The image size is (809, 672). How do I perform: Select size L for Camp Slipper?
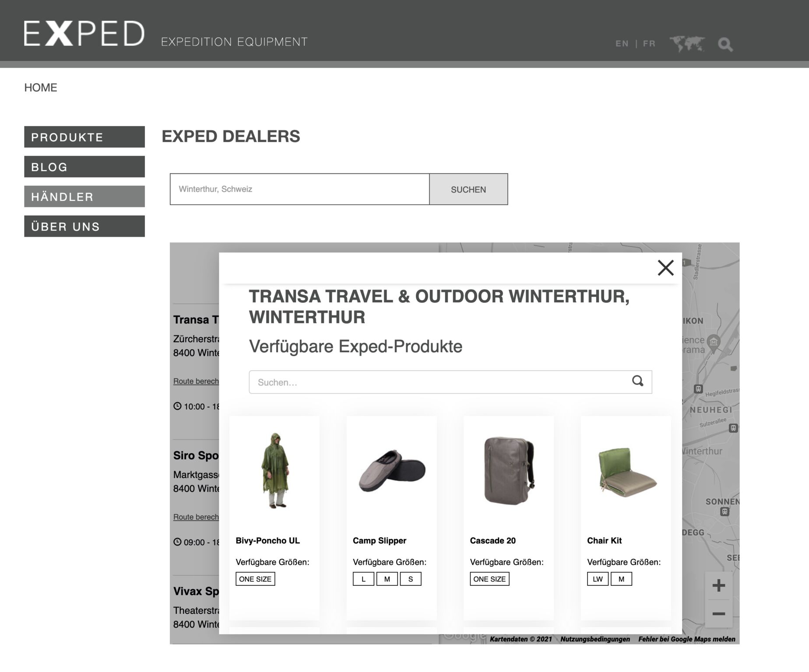click(x=363, y=579)
